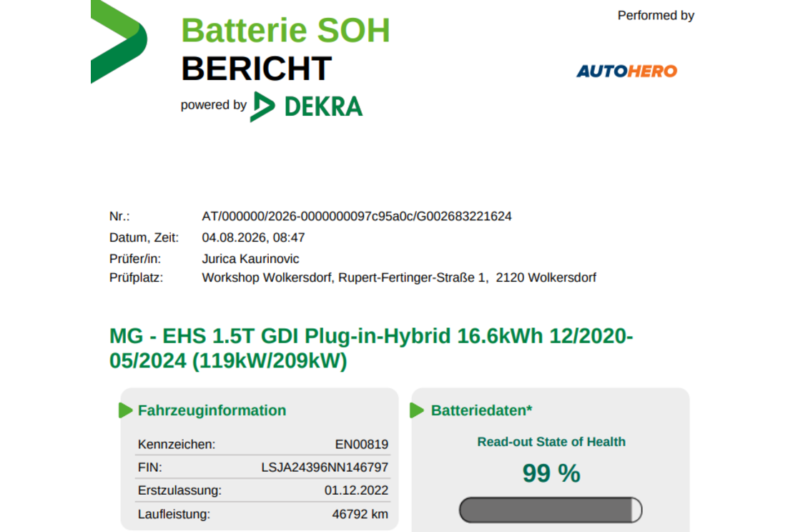Click the Datum, Zeit: label
The image size is (798, 532).
click(x=144, y=237)
